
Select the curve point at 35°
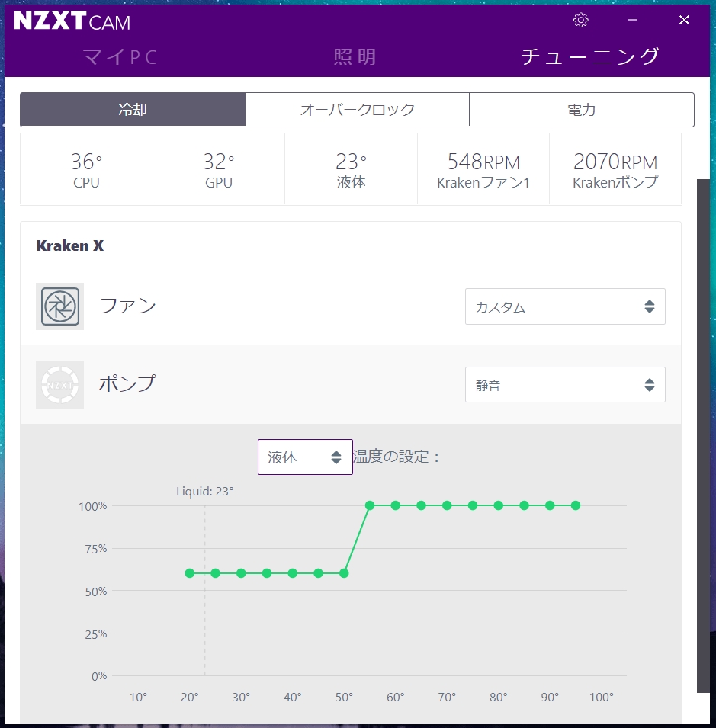[267, 573]
